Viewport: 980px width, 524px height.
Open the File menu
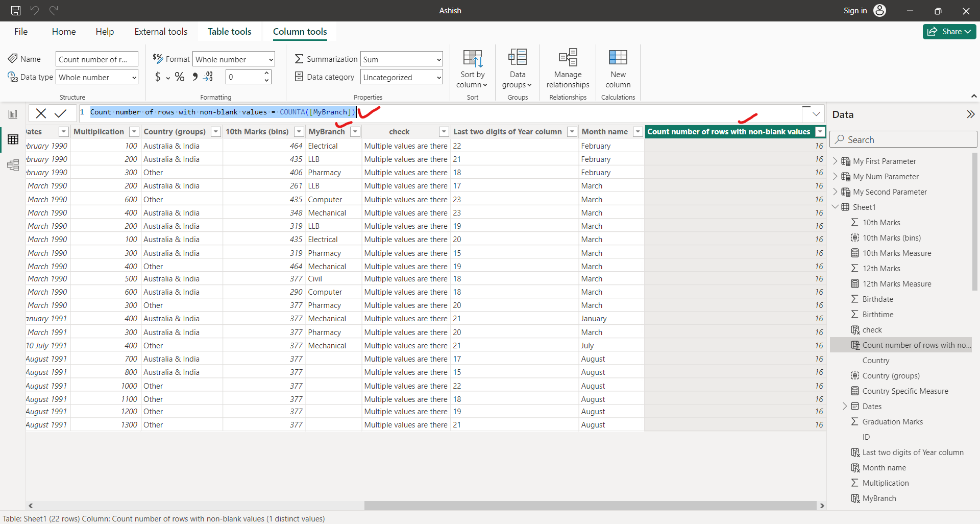pos(21,32)
